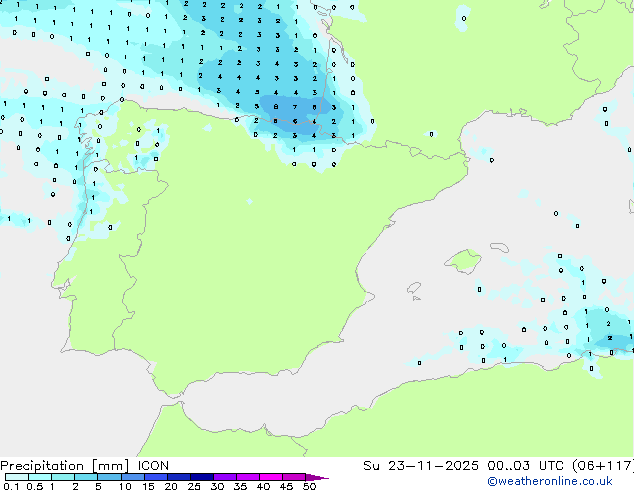Viewport: 634px width, 490px height.
Task: Click the over-50 mm arrow tip of legend
Action: [317, 477]
